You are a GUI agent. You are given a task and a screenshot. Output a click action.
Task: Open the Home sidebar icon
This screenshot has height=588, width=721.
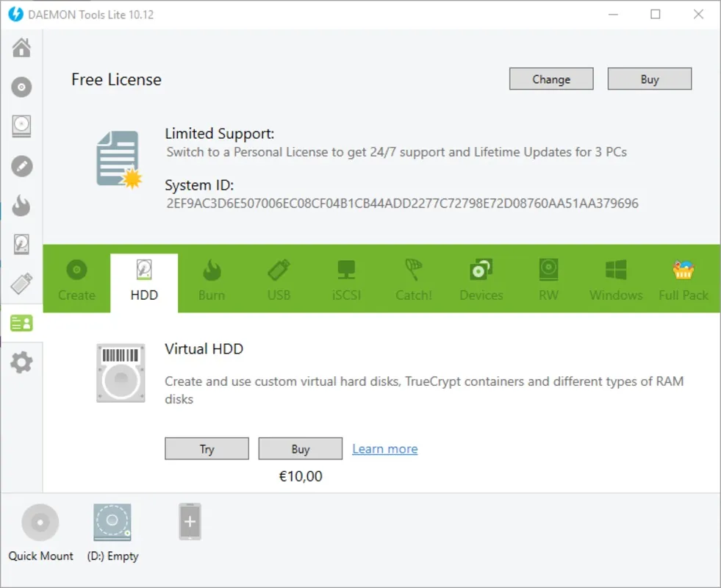coord(21,47)
